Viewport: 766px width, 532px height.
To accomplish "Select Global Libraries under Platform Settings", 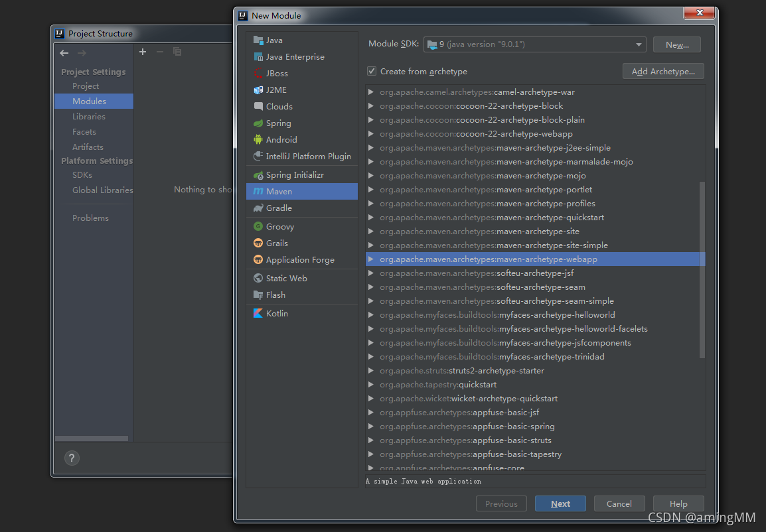I will pyautogui.click(x=94, y=190).
